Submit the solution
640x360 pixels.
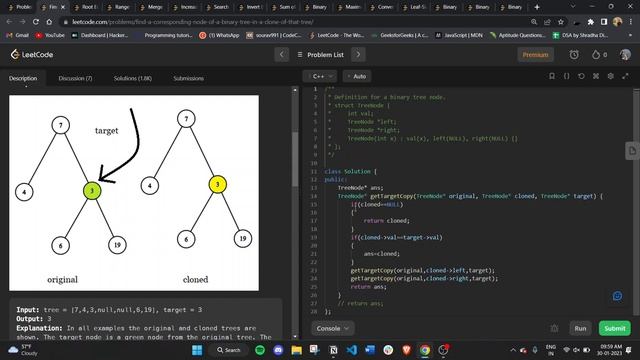[x=615, y=328]
